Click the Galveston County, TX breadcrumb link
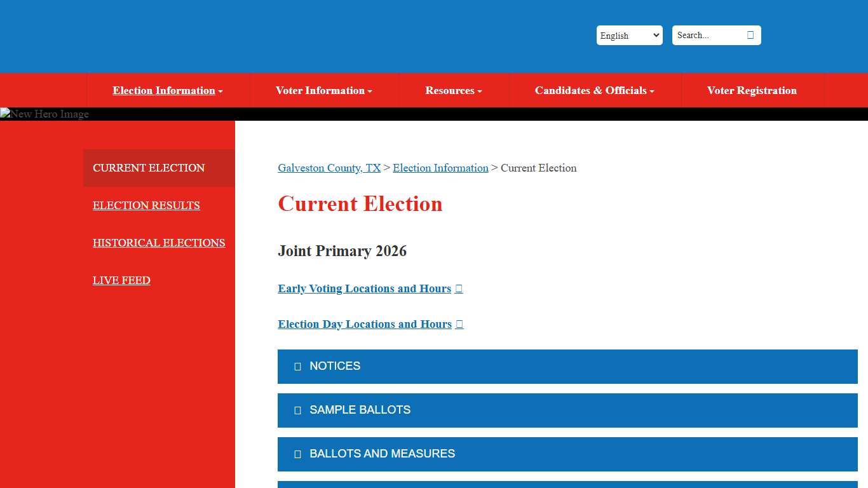The height and width of the screenshot is (488, 868). tap(329, 168)
